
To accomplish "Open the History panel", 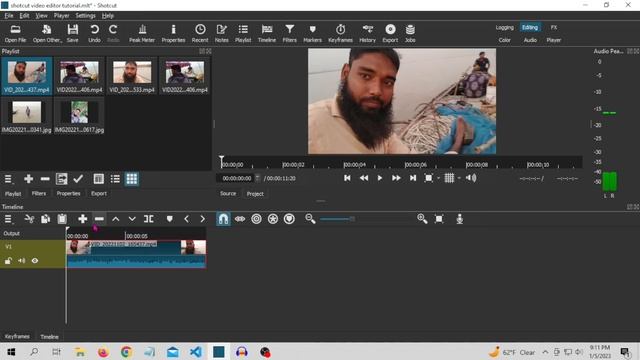I will pyautogui.click(x=367, y=33).
